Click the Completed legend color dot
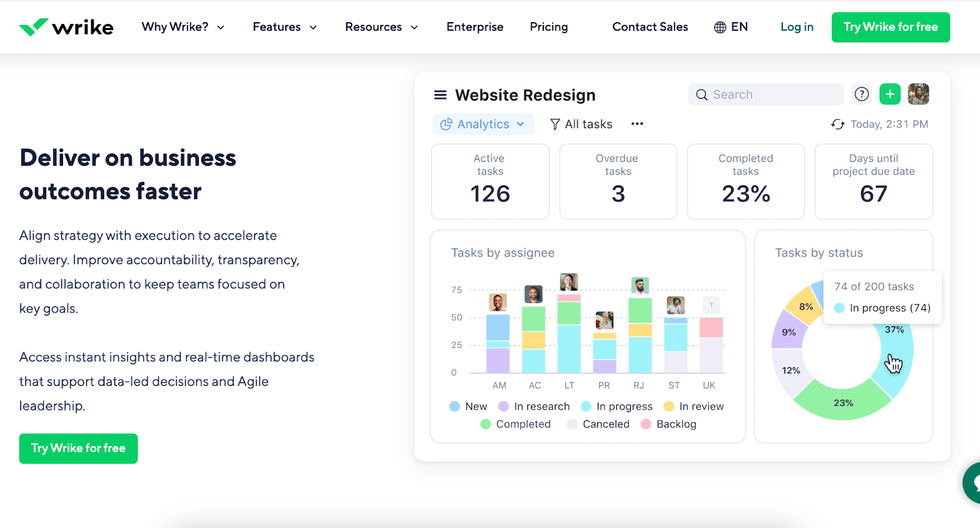The height and width of the screenshot is (528, 980). point(486,424)
